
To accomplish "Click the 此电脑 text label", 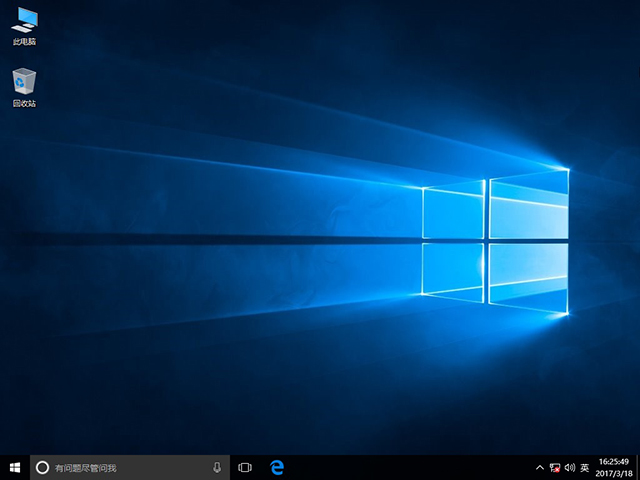I will point(24,42).
